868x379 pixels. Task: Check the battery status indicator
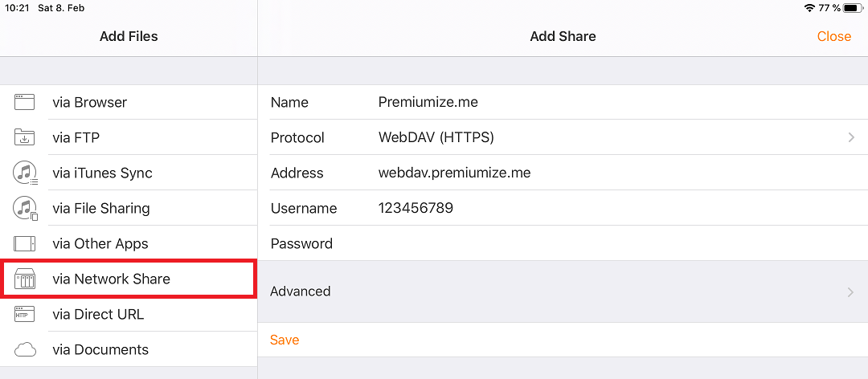pyautogui.click(x=854, y=8)
